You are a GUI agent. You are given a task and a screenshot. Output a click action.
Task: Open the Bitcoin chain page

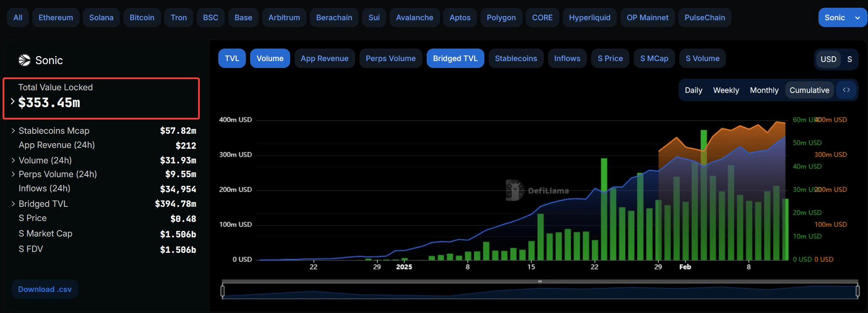tap(142, 18)
